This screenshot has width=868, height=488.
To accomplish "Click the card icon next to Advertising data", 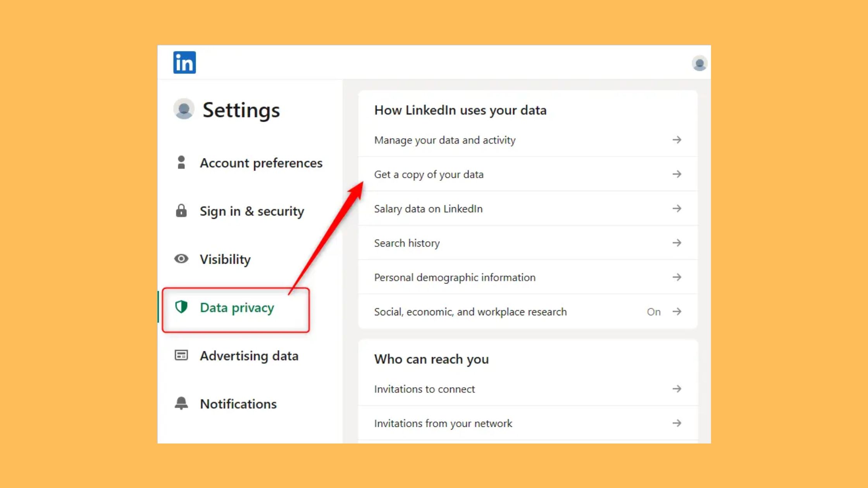I will click(x=182, y=356).
